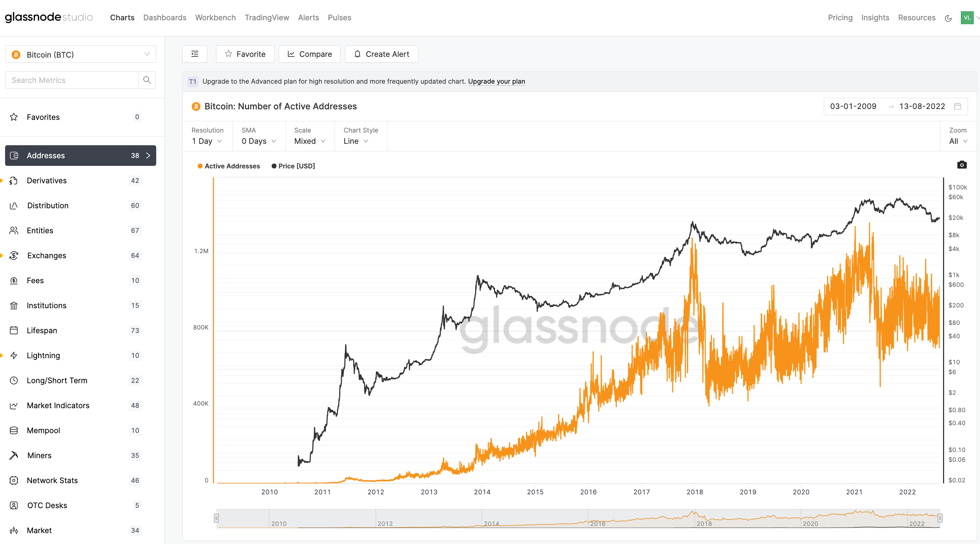Open the Charts tab

[122, 17]
